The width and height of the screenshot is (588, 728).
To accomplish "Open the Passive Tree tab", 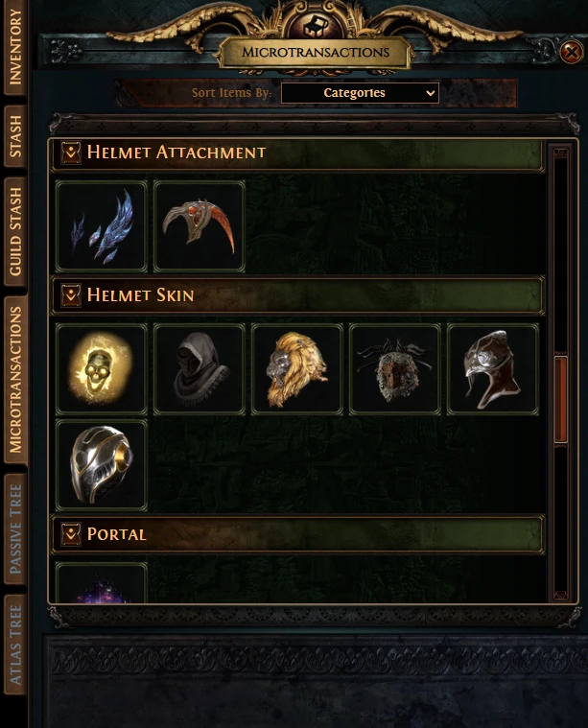I will 14,528.
